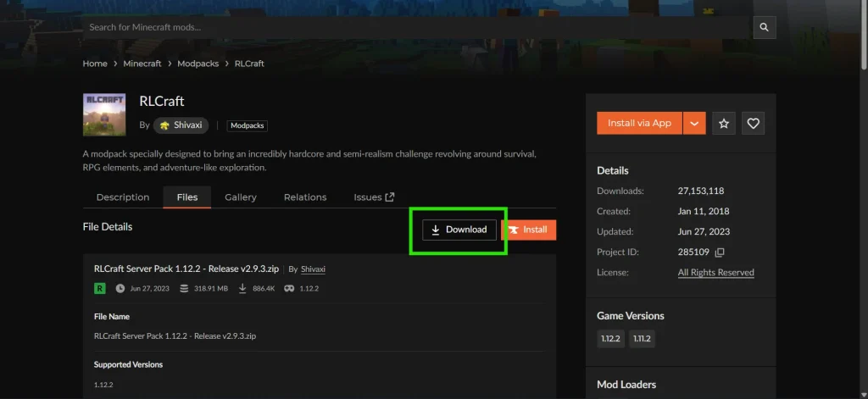Open the Issues external link tab
This screenshot has height=399, width=868.
pos(374,197)
